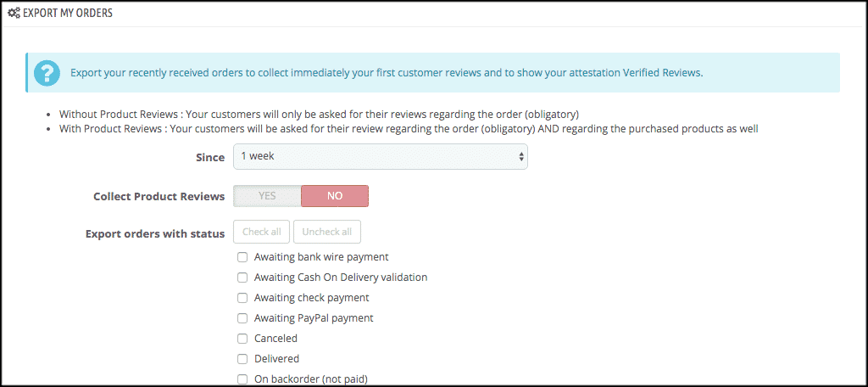Check the Awaiting check payment box
868x387 pixels.
coord(242,298)
